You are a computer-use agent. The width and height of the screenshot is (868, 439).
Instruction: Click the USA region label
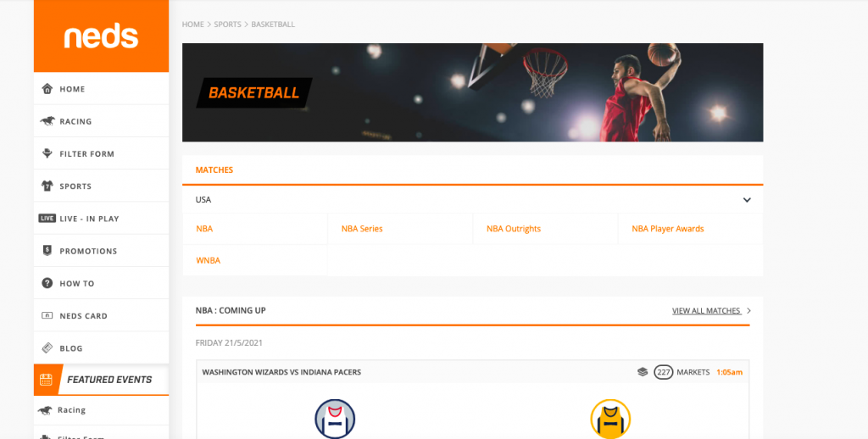[x=203, y=200]
